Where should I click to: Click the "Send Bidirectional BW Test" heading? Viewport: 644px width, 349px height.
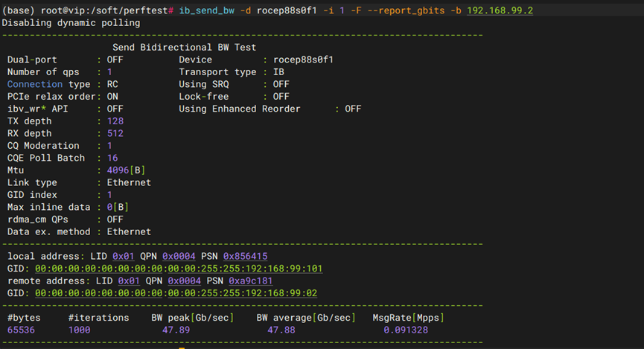pyautogui.click(x=184, y=47)
